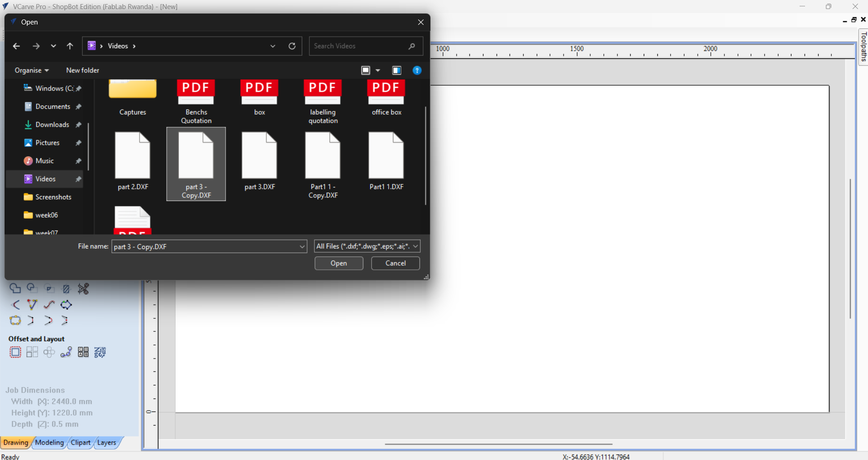Go up one folder level

70,46
